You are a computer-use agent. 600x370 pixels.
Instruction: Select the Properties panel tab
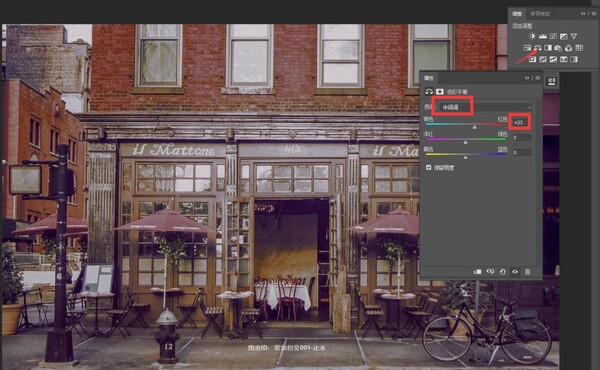[x=429, y=78]
